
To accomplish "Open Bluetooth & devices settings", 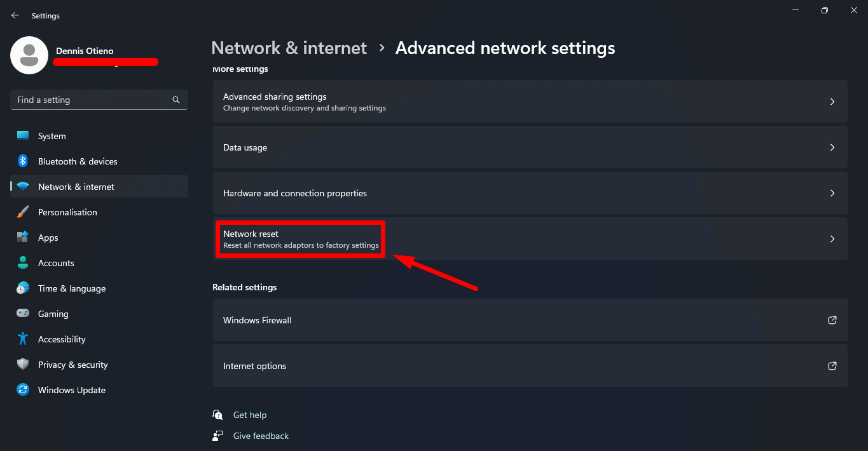I will click(x=23, y=161).
